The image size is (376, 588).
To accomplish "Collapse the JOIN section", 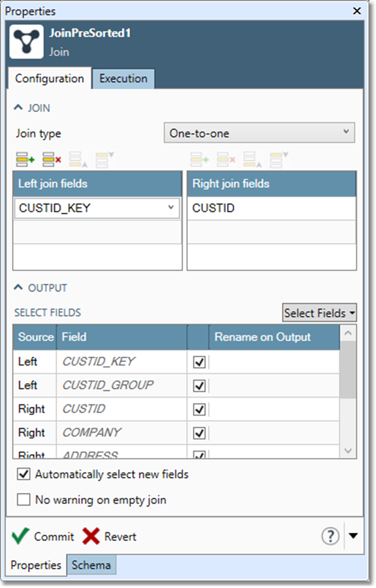I will coord(18,108).
